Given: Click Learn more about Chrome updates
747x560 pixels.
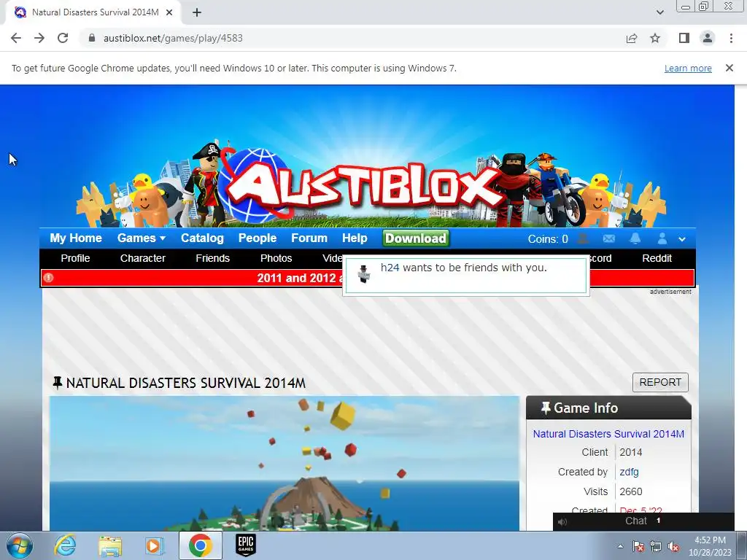Looking at the screenshot, I should click(x=688, y=68).
